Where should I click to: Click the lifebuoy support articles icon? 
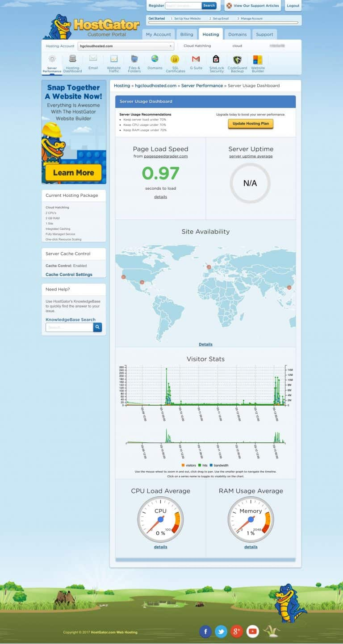point(229,6)
